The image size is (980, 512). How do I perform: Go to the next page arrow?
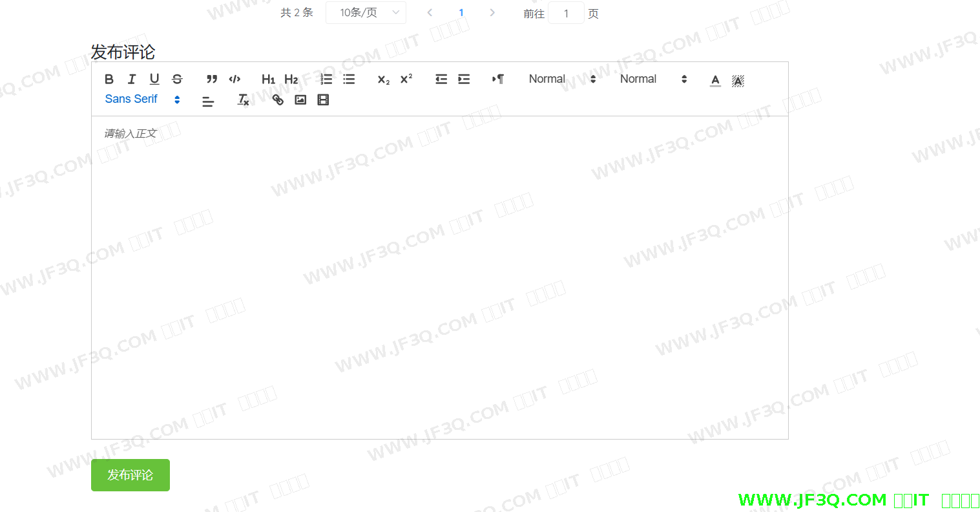pyautogui.click(x=492, y=13)
